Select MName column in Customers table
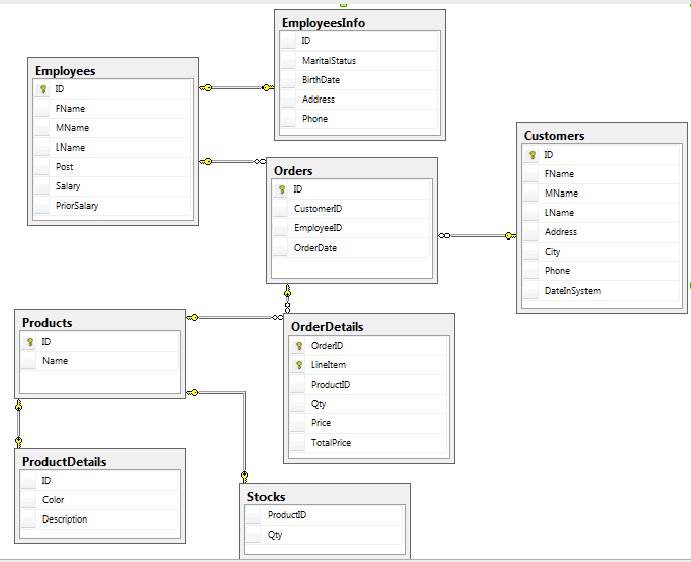This screenshot has width=691, height=562. tap(601, 193)
